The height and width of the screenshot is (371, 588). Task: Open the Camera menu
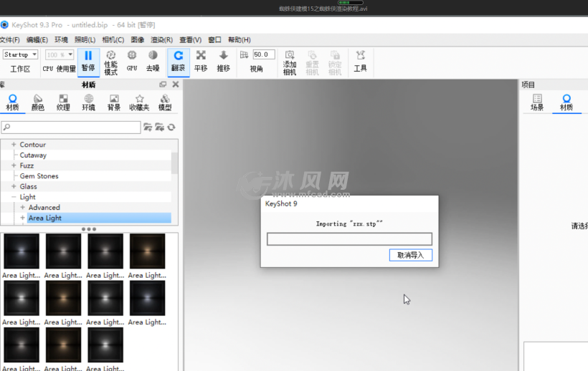113,39
